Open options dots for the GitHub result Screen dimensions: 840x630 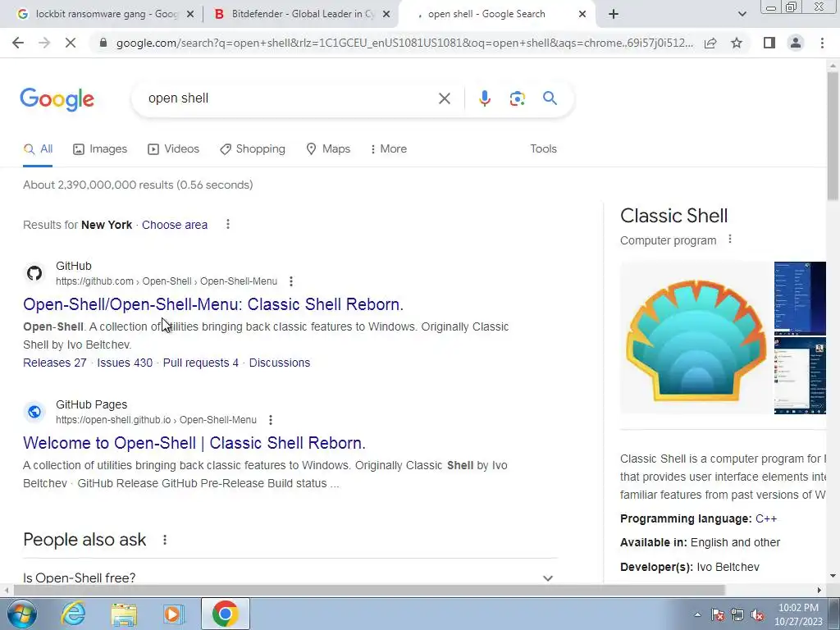(x=291, y=281)
